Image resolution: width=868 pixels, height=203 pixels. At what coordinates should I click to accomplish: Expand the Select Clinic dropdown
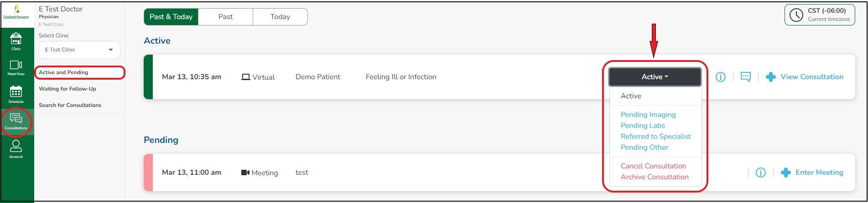click(79, 50)
